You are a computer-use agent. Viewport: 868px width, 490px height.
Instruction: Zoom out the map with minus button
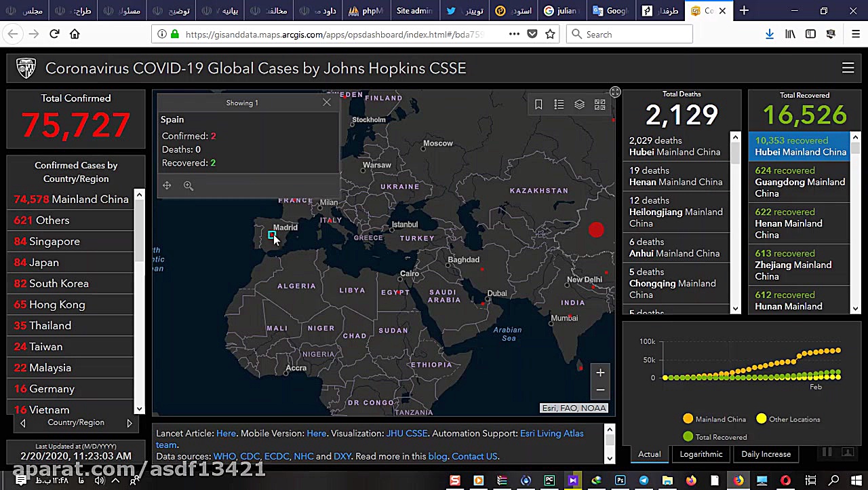point(600,390)
